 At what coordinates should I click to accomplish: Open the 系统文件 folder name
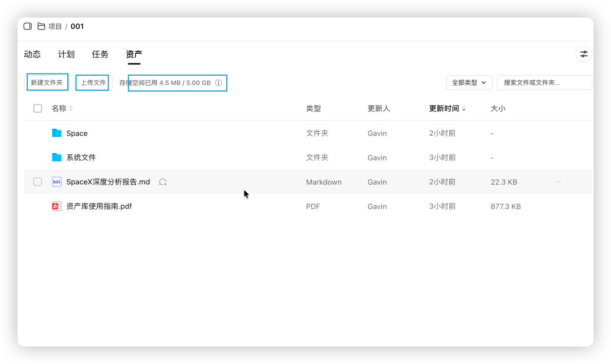pos(81,157)
